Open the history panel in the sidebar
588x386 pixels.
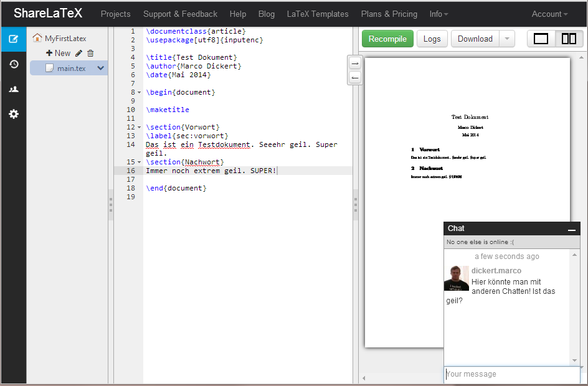click(13, 64)
